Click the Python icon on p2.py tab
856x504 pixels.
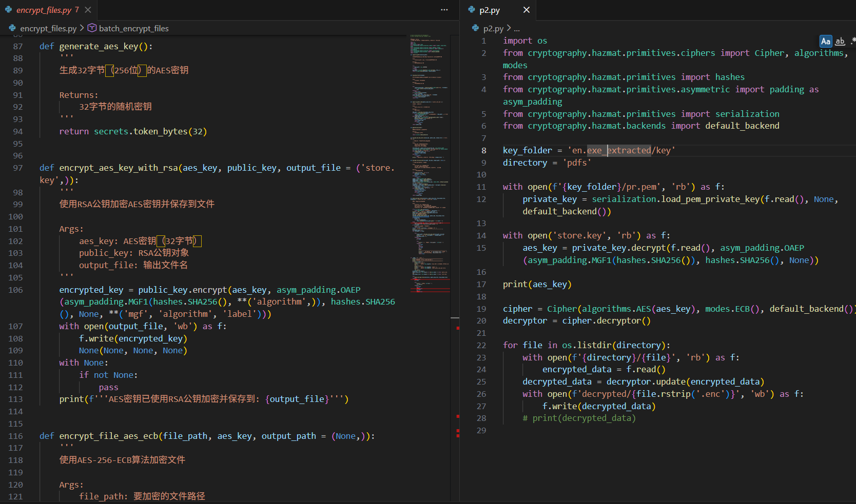click(472, 10)
